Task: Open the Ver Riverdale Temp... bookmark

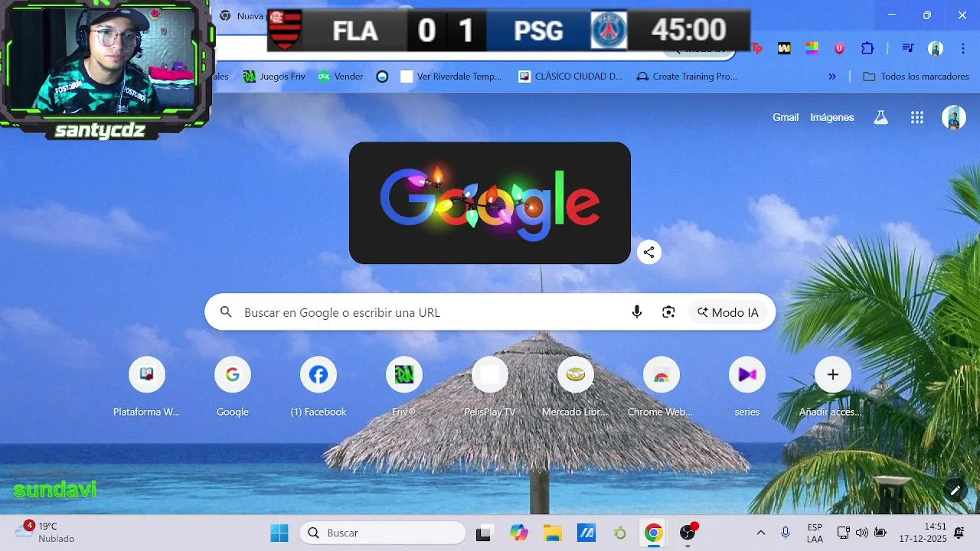Action: (x=451, y=77)
